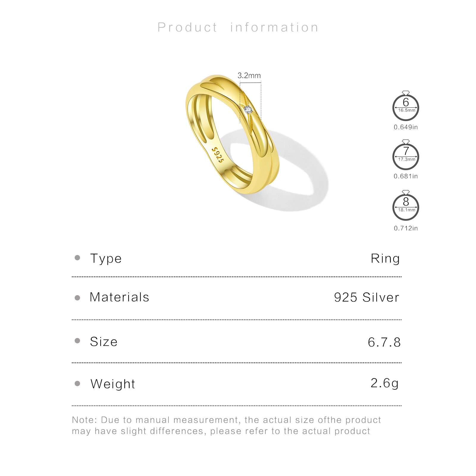Click the 0.681in diameter label
Image resolution: width=476 pixels, height=476 pixels.
tap(406, 176)
